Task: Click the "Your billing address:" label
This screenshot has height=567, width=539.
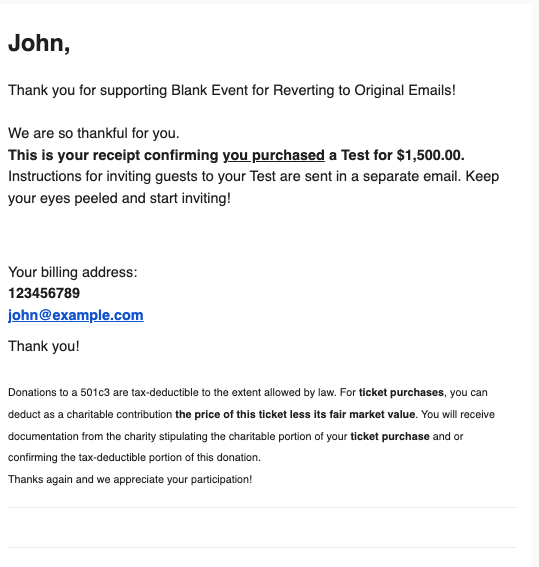Action: tap(73, 272)
